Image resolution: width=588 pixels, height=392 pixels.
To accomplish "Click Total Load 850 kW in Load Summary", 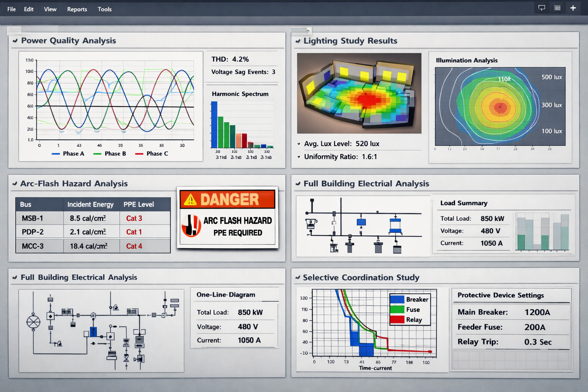I will [x=472, y=219].
